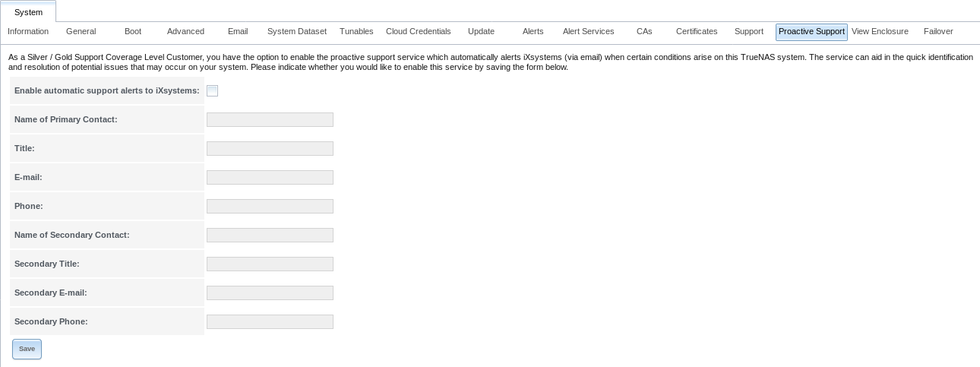Screen dimensions: 980x367
Task: Select the primary E-mail input field
Action: 270,177
